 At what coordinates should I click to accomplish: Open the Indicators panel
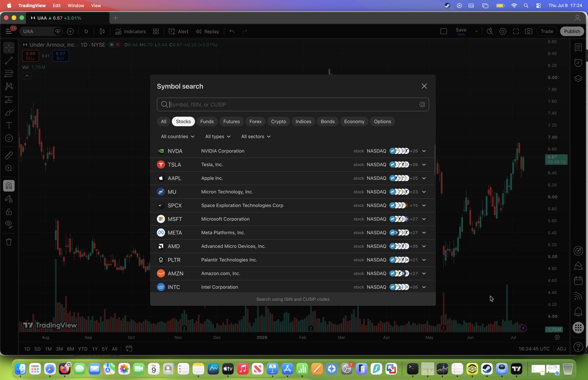pos(131,31)
